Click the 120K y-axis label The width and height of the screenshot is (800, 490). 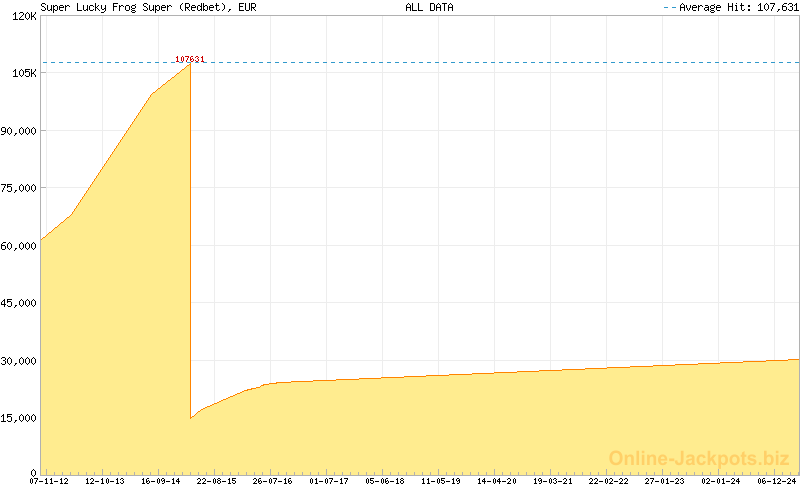click(x=24, y=17)
